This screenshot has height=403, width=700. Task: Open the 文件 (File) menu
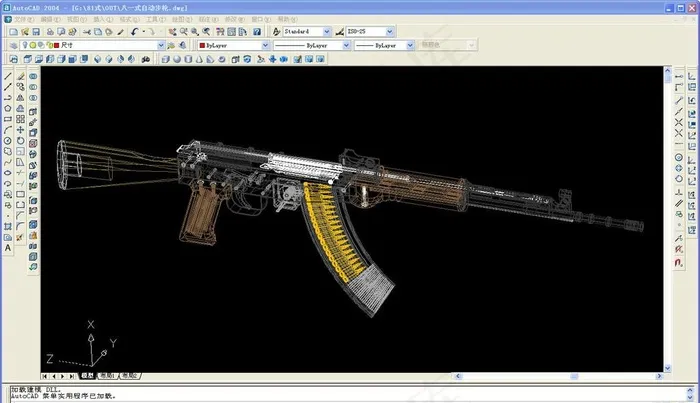click(19, 19)
